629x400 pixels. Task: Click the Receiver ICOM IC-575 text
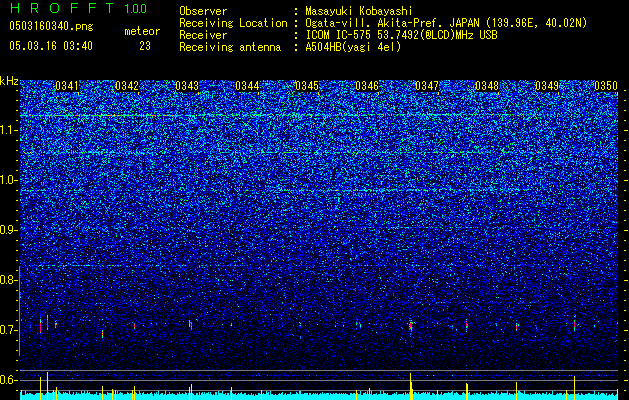coord(401,35)
